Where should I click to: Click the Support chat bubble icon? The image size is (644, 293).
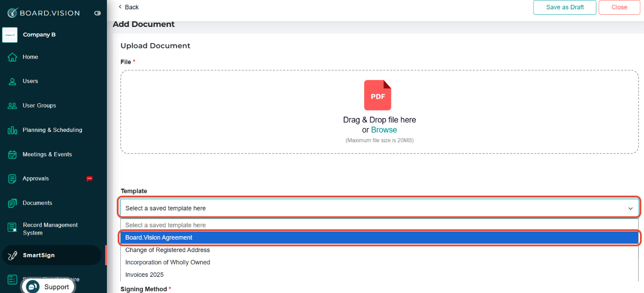pyautogui.click(x=32, y=287)
